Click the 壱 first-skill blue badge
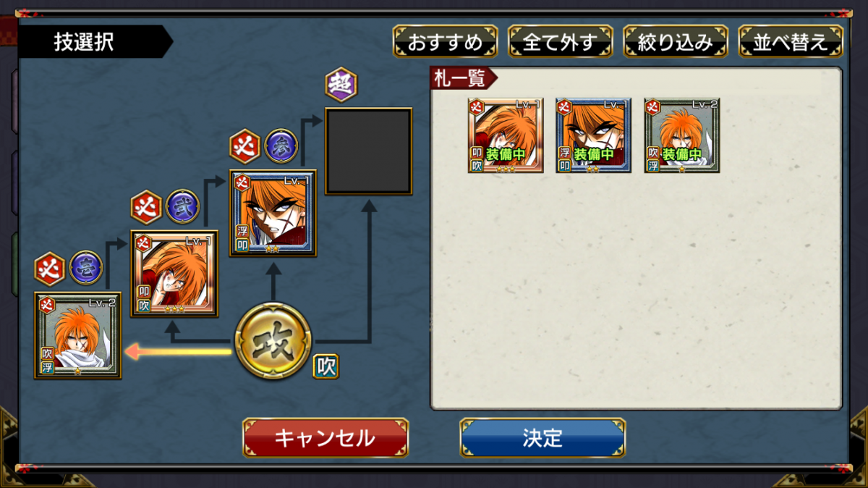This screenshot has height=488, width=868. coord(86,269)
